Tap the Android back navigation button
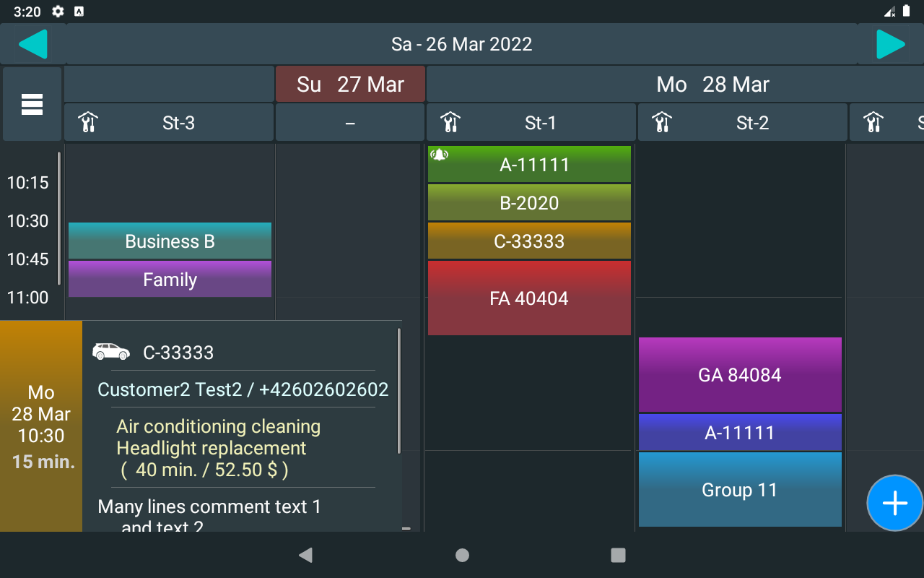 305,555
